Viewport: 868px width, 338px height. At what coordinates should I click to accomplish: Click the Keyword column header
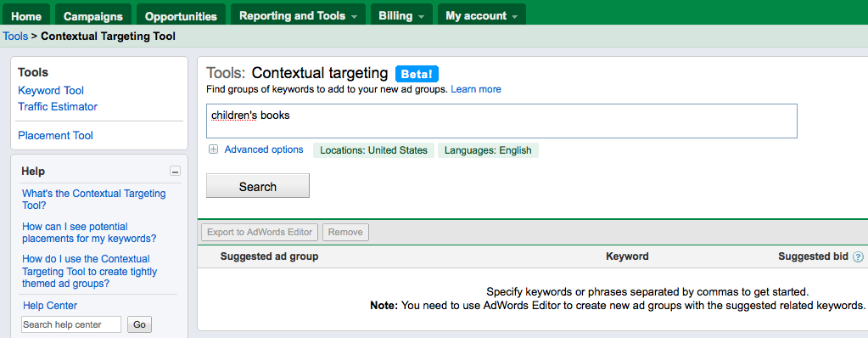(x=627, y=256)
